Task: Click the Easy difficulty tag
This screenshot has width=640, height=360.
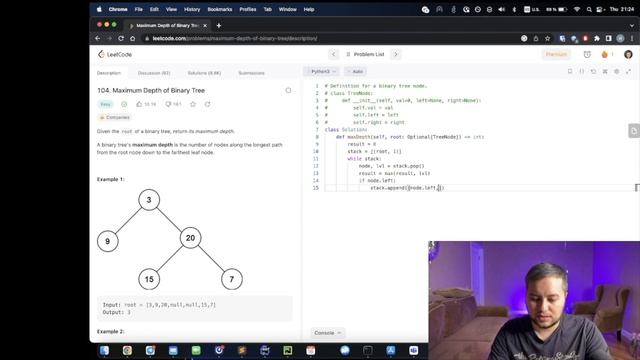Action: click(105, 104)
